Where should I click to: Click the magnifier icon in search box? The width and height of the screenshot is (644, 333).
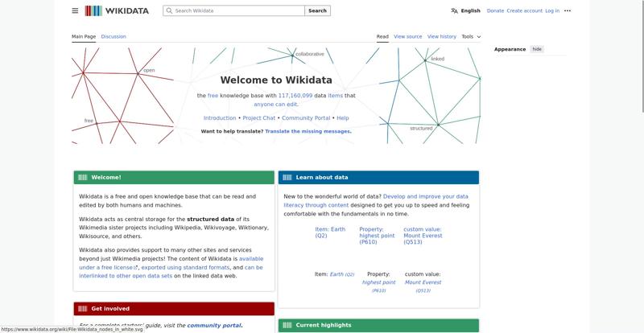click(169, 10)
